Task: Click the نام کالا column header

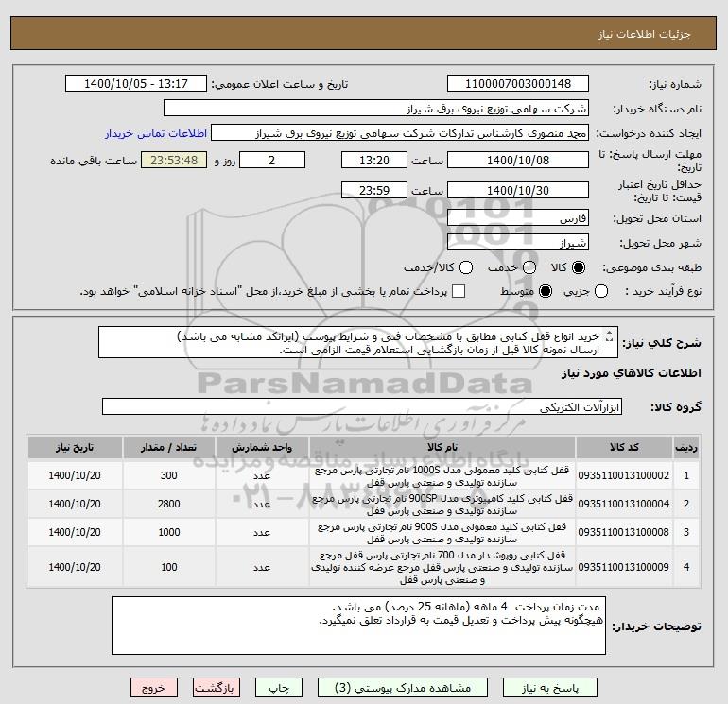Action: [442, 448]
